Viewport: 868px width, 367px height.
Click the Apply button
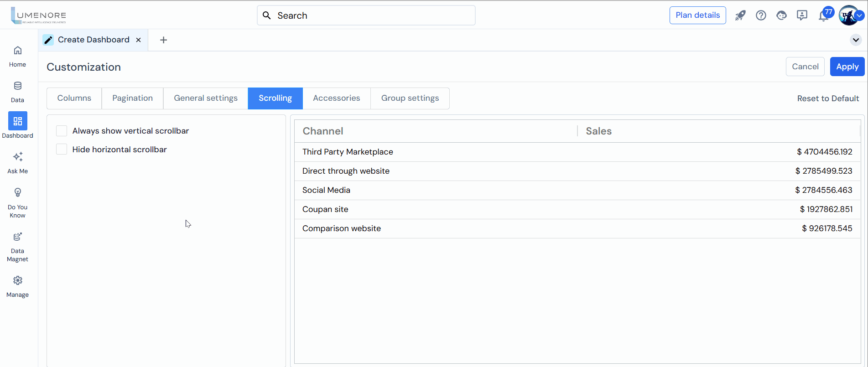(847, 67)
